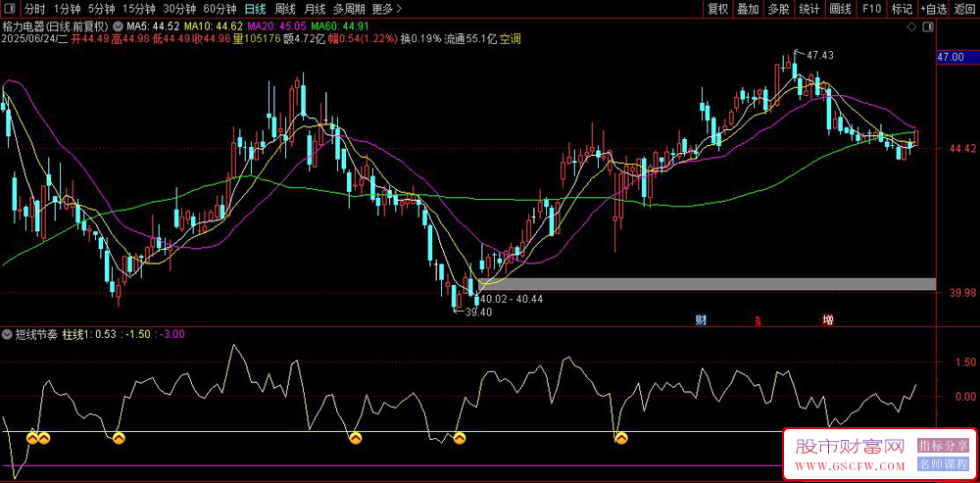Viewport: 980px width, 483px height.
Task: Switch to 15分钟 period
Action: (x=139, y=9)
